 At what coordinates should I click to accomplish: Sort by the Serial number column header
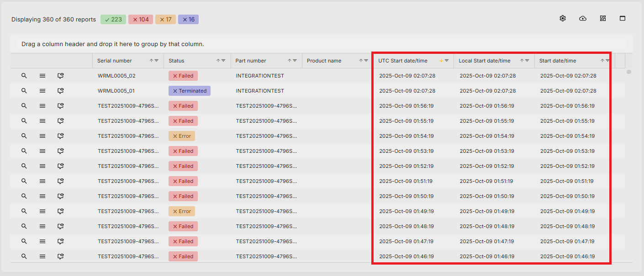(x=114, y=61)
